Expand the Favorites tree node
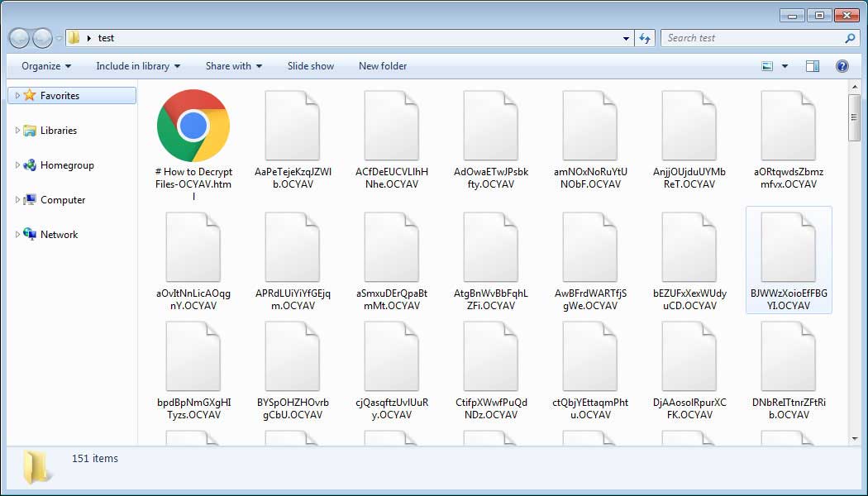This screenshot has height=496, width=868. [x=17, y=95]
